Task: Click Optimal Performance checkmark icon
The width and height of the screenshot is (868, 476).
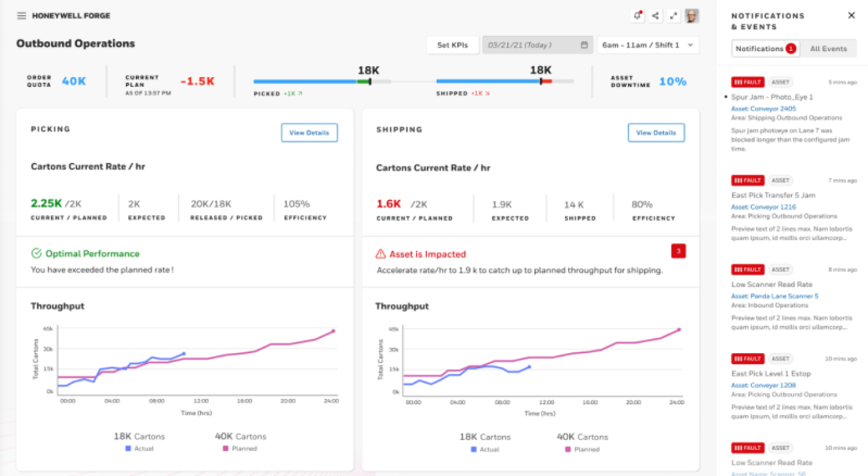Action: pos(36,254)
